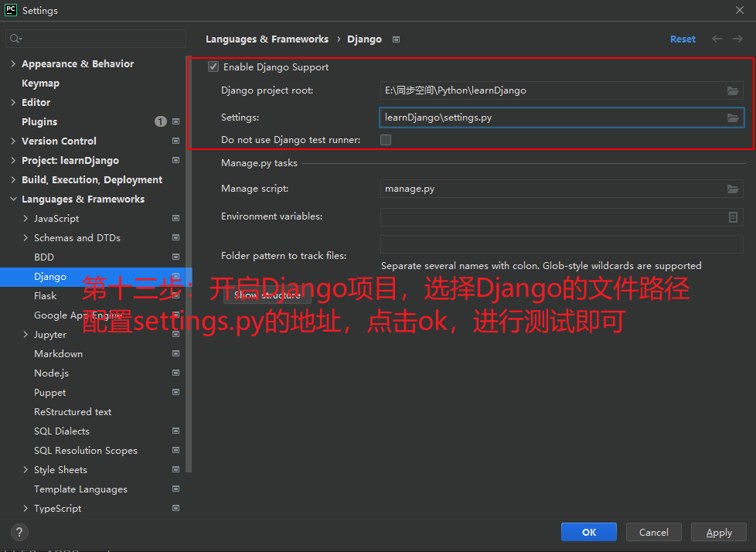Click the navigate forward arrow icon
756x552 pixels.
pos(737,39)
